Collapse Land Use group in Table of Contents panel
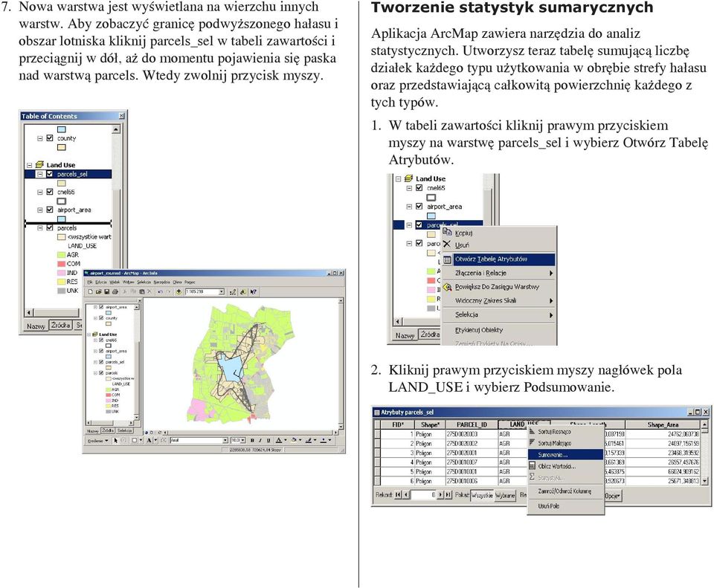This screenshot has width=714, height=588. [x=29, y=165]
